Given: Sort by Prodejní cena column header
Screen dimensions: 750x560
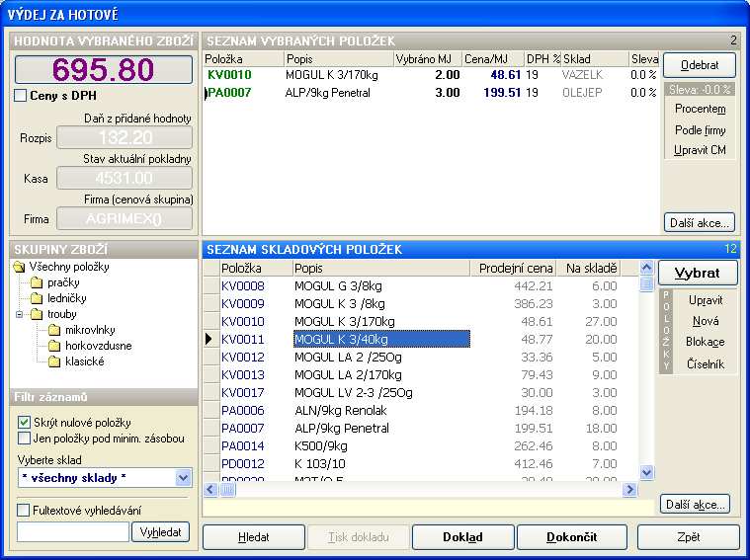Looking at the screenshot, I should 513,269.
